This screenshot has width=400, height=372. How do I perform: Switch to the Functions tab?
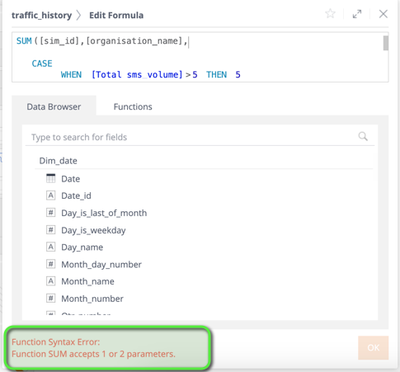pyautogui.click(x=133, y=107)
